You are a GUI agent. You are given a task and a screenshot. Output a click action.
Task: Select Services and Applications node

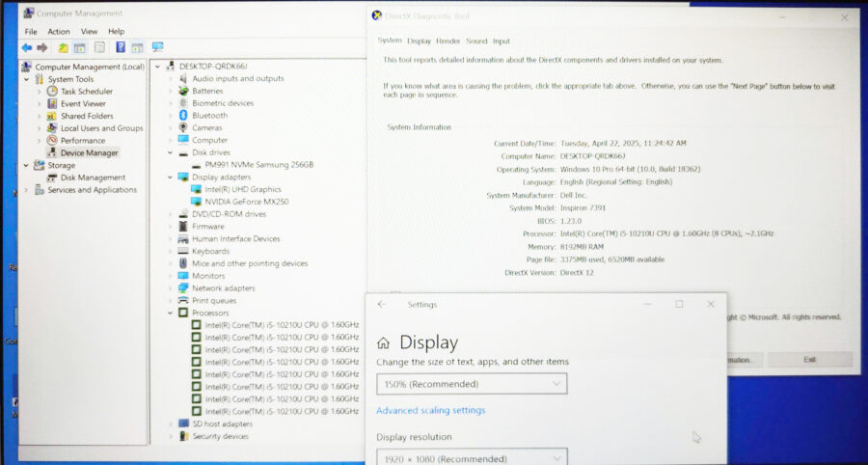[92, 190]
